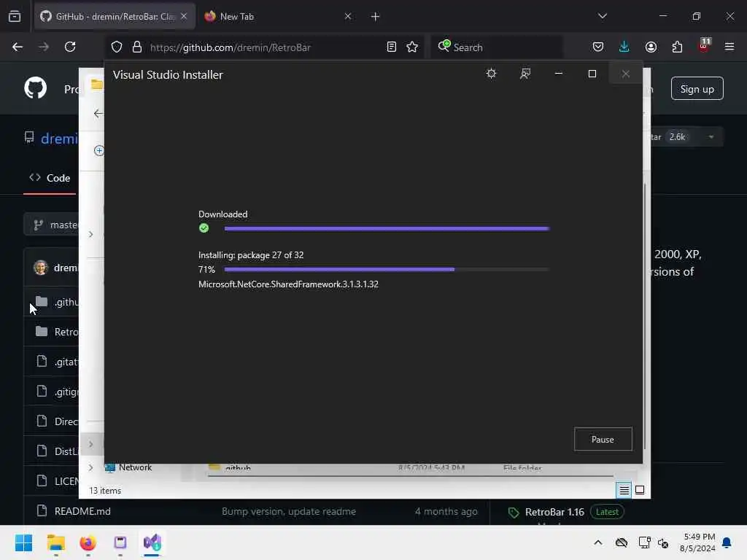This screenshot has width=747, height=560.
Task: Open the 'Bump version, update readme' commit
Action: tap(289, 511)
